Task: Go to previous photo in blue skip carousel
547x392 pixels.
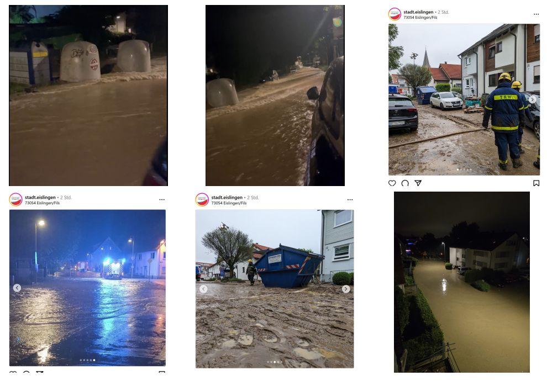Action: coord(203,289)
